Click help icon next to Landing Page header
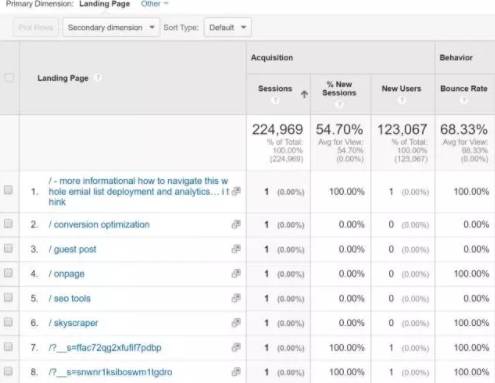Screen dimensions: 495x383 98,78
